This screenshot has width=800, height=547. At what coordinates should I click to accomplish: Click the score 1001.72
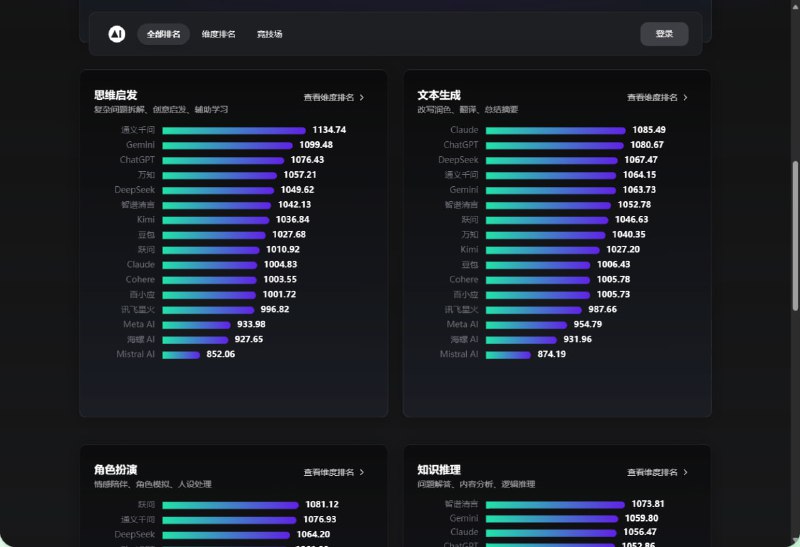point(279,294)
